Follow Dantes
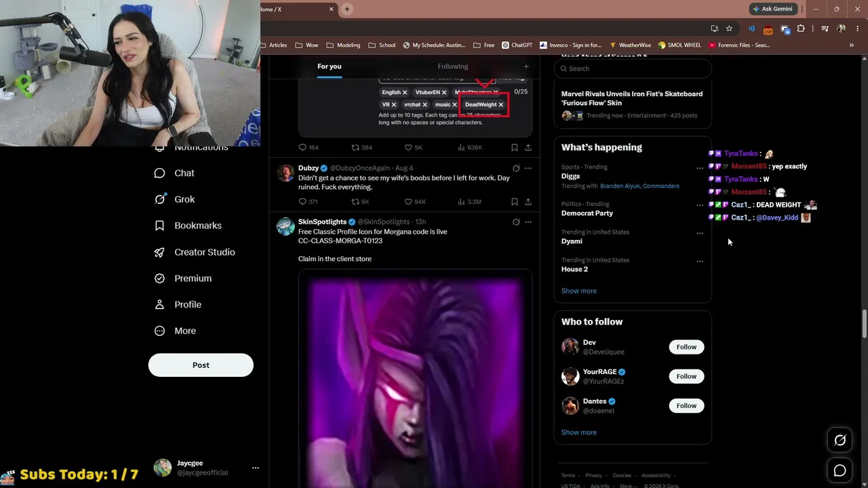Screen dimensions: 868x488 [686, 406]
